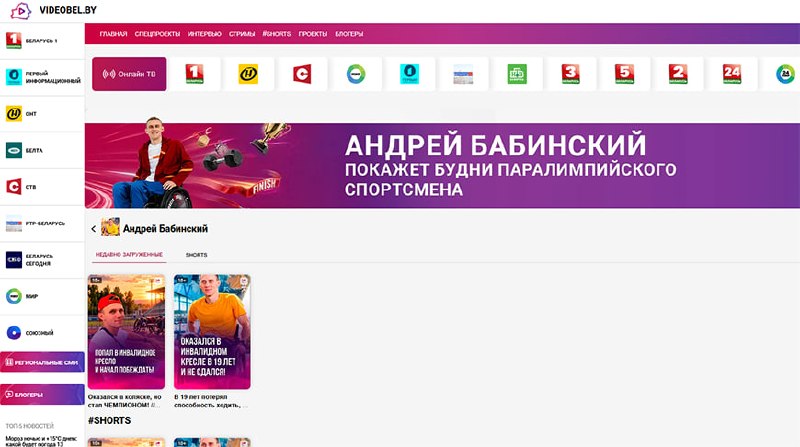Open video title 'В 19 лет потерял способность ходить'

point(211,401)
